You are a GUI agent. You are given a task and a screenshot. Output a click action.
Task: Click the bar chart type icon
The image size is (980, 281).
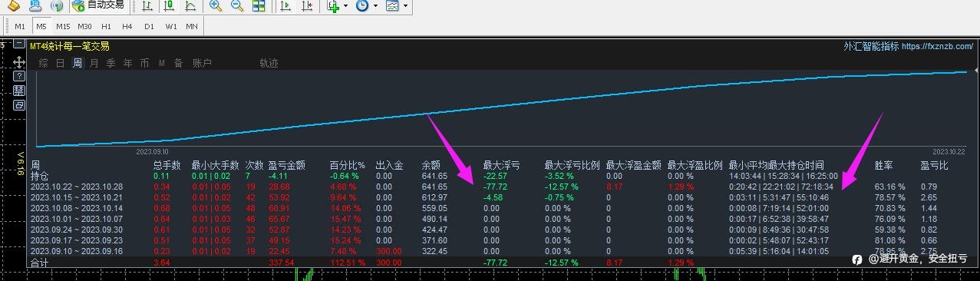[147, 6]
